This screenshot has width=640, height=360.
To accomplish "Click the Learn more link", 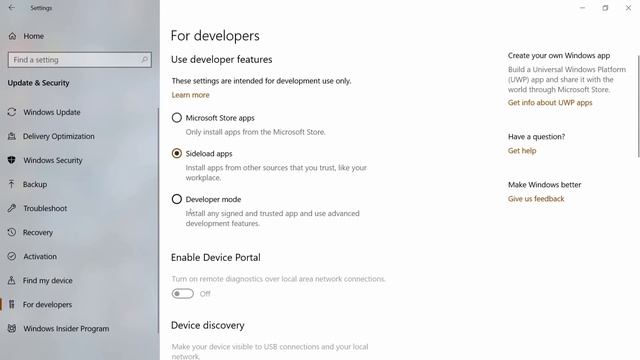I will coord(190,95).
